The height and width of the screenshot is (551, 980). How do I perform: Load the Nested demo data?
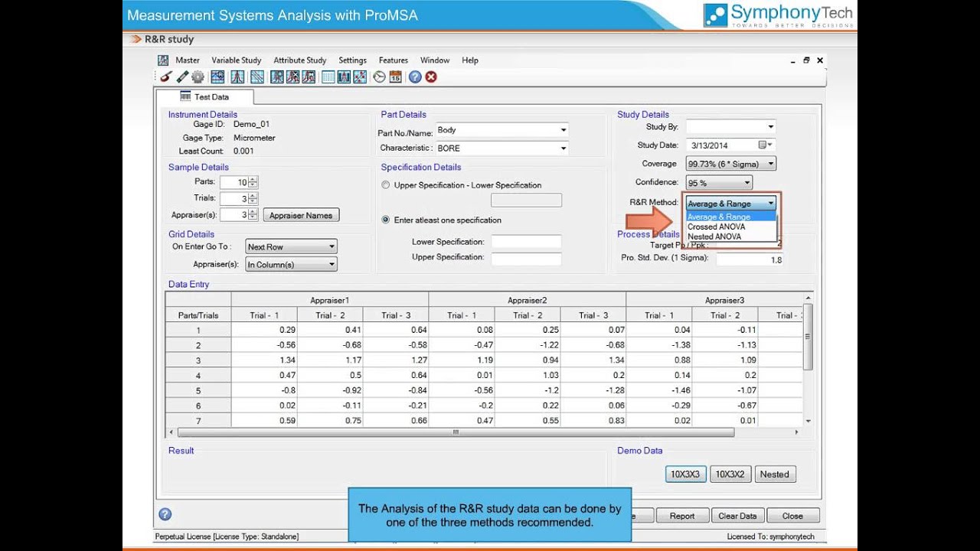point(774,474)
